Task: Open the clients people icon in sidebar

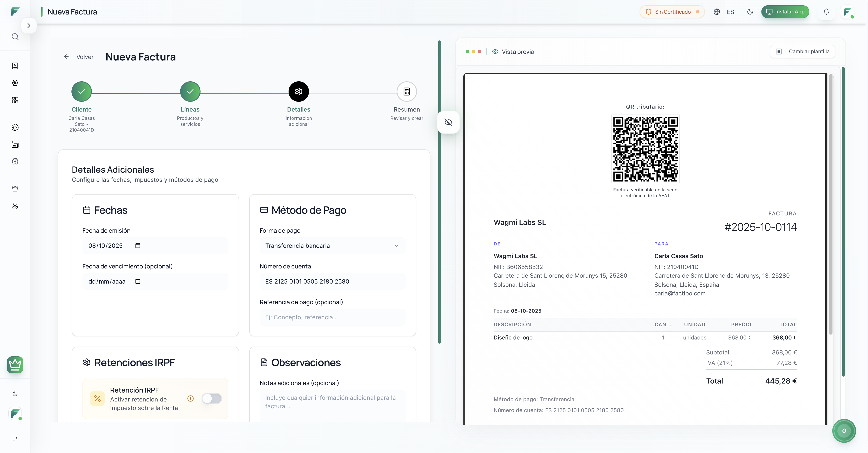Action: coord(15,83)
